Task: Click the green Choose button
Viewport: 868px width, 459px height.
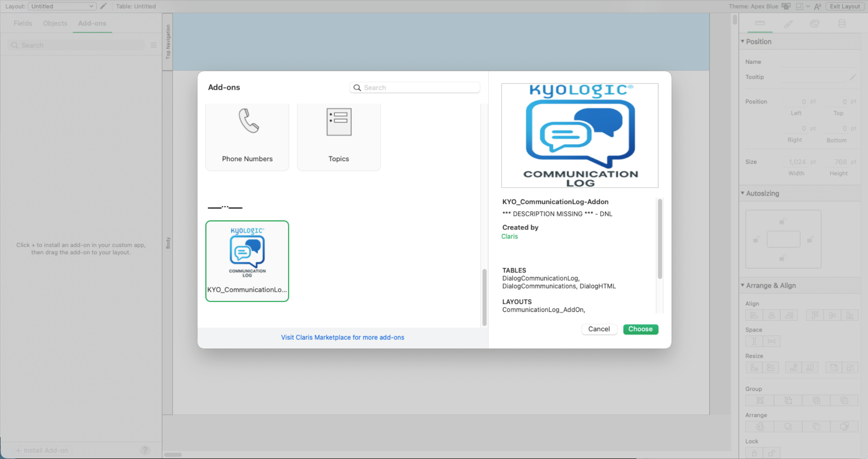Action: click(640, 329)
